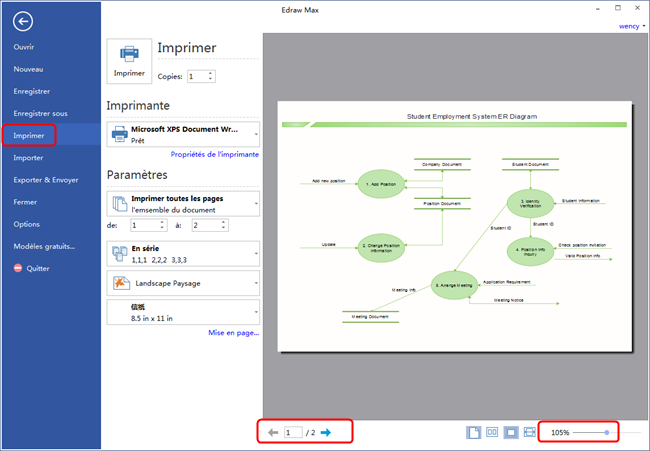This screenshot has height=451, width=650.
Task: Decrease the 'de' start page value
Action: point(162,228)
